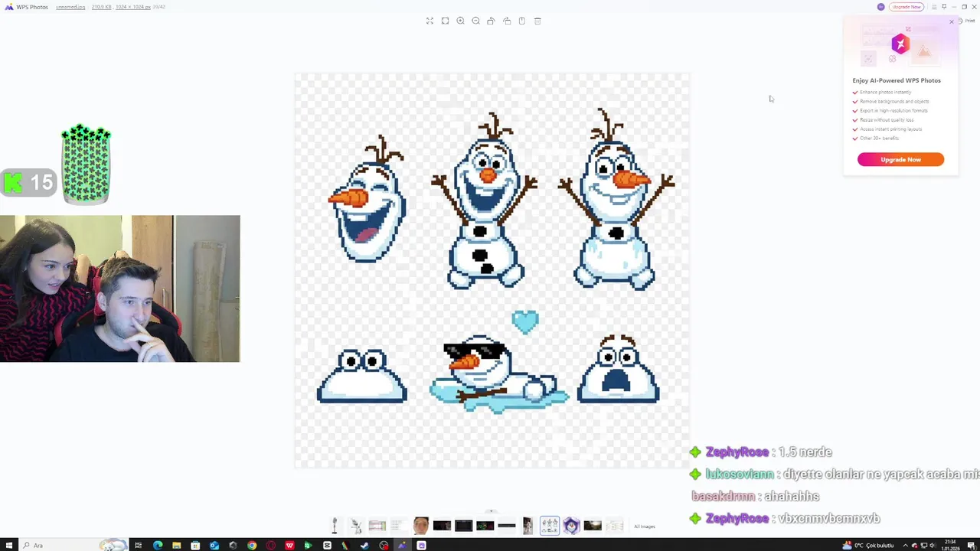The image size is (980, 551).
Task: Open Steam from the taskbar
Action: [364, 546]
